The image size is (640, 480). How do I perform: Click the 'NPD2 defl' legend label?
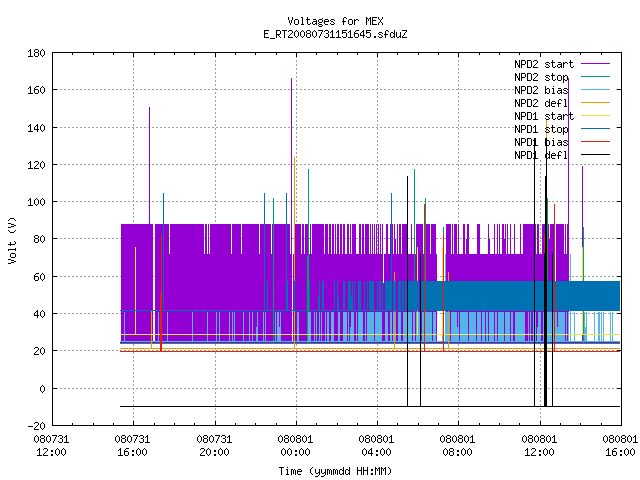coord(541,103)
